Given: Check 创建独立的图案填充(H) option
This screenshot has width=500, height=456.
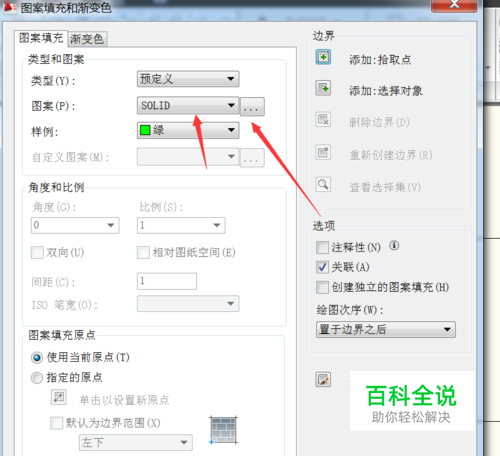Looking at the screenshot, I should point(322,287).
